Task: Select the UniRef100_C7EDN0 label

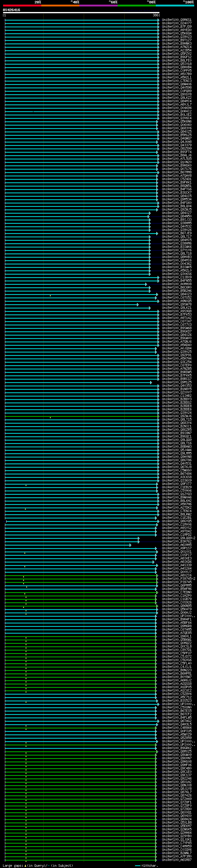Action: coord(177,592)
